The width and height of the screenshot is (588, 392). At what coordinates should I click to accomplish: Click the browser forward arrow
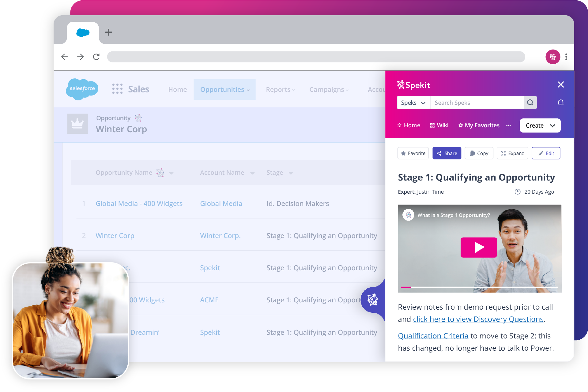pyautogui.click(x=81, y=57)
